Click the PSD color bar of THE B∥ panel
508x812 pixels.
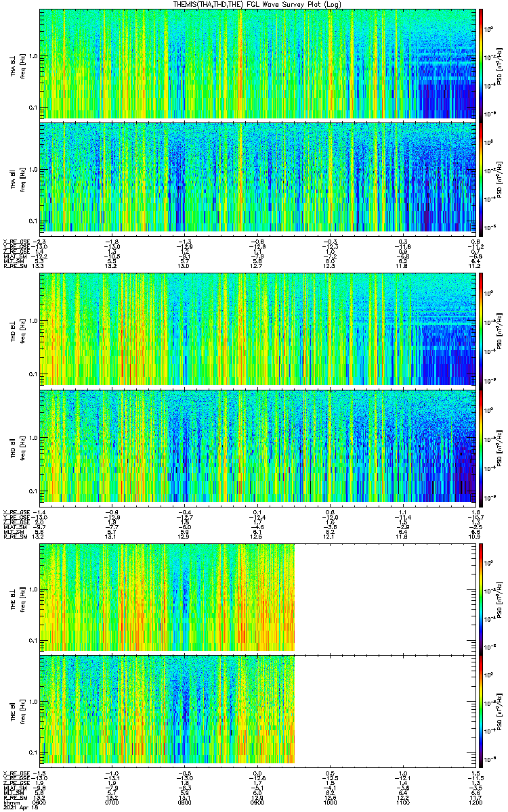click(x=481, y=710)
